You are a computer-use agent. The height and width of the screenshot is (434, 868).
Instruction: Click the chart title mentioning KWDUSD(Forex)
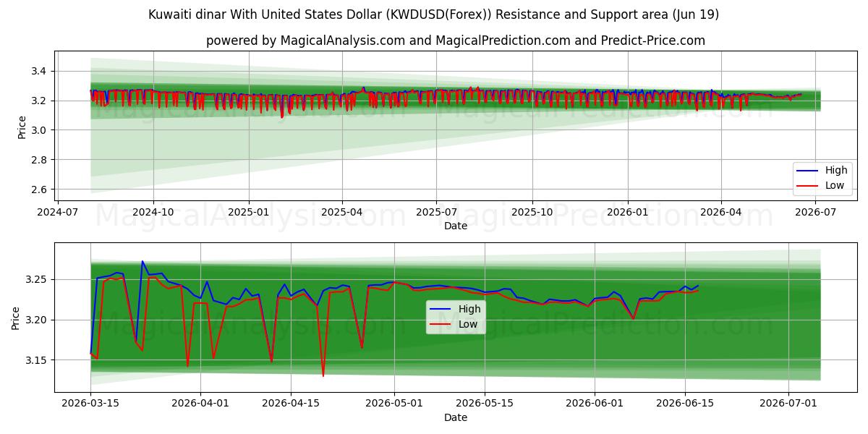point(434,14)
